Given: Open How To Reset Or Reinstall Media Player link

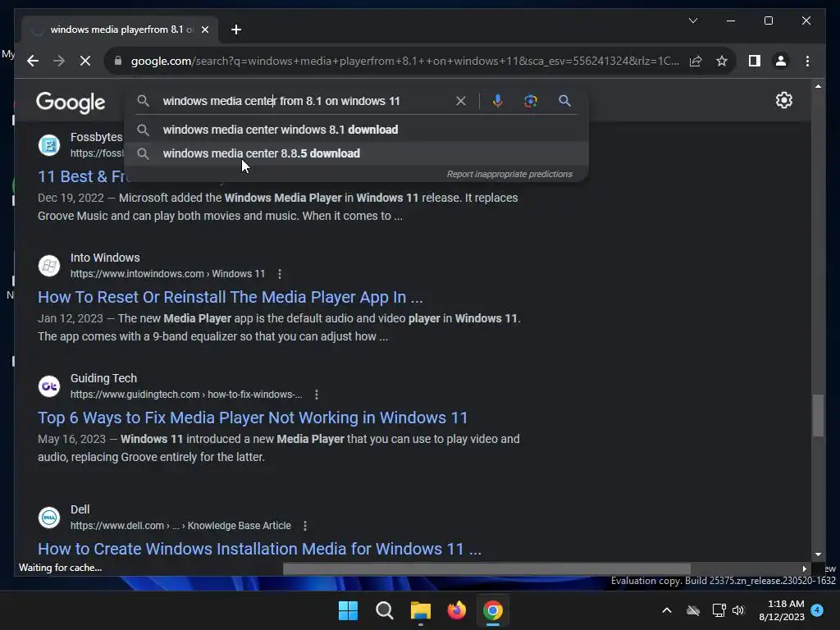Looking at the screenshot, I should pyautogui.click(x=231, y=297).
